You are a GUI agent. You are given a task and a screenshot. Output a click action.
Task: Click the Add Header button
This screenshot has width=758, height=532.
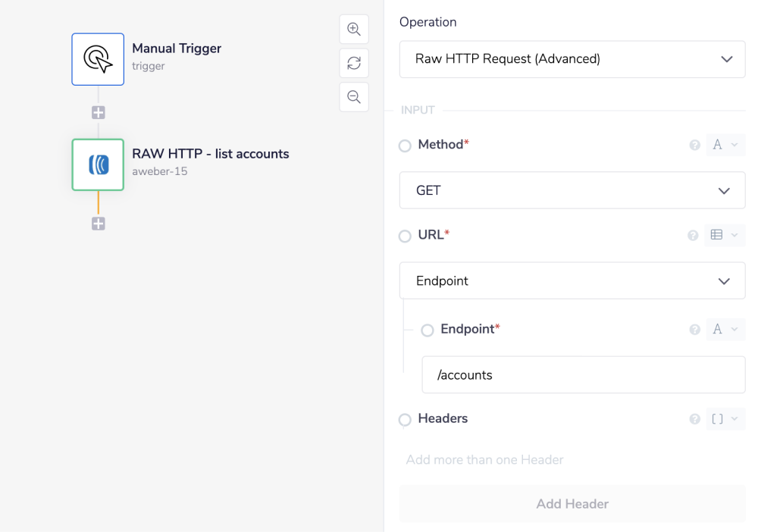[572, 504]
